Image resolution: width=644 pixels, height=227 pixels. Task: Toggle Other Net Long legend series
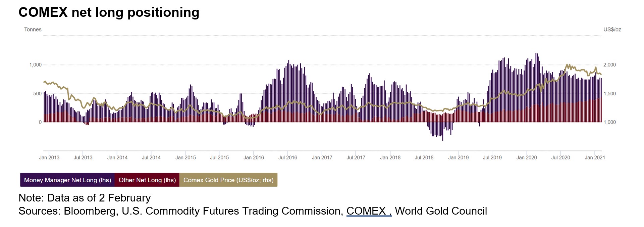click(x=147, y=180)
